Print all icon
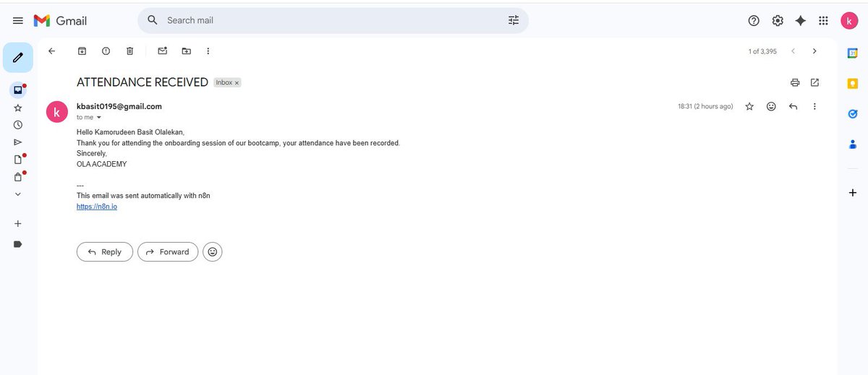The width and height of the screenshot is (868, 375). click(x=795, y=82)
